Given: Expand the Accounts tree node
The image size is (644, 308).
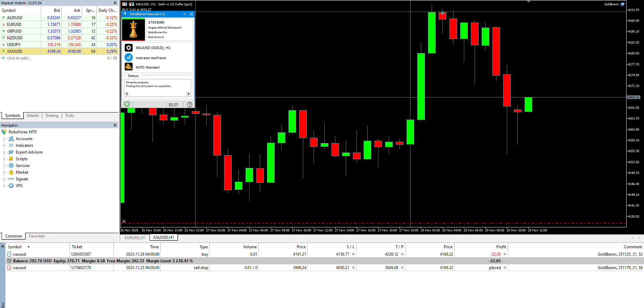Looking at the screenshot, I should (4, 139).
